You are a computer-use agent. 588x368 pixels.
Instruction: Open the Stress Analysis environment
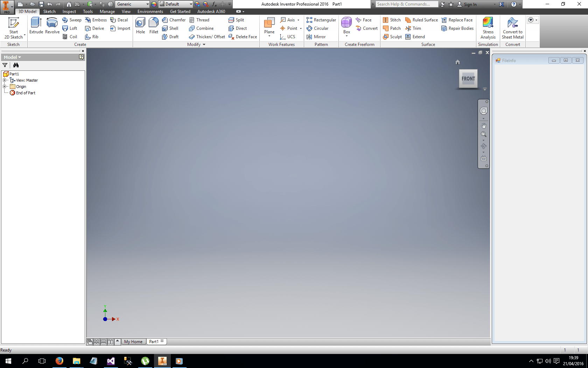coord(488,28)
